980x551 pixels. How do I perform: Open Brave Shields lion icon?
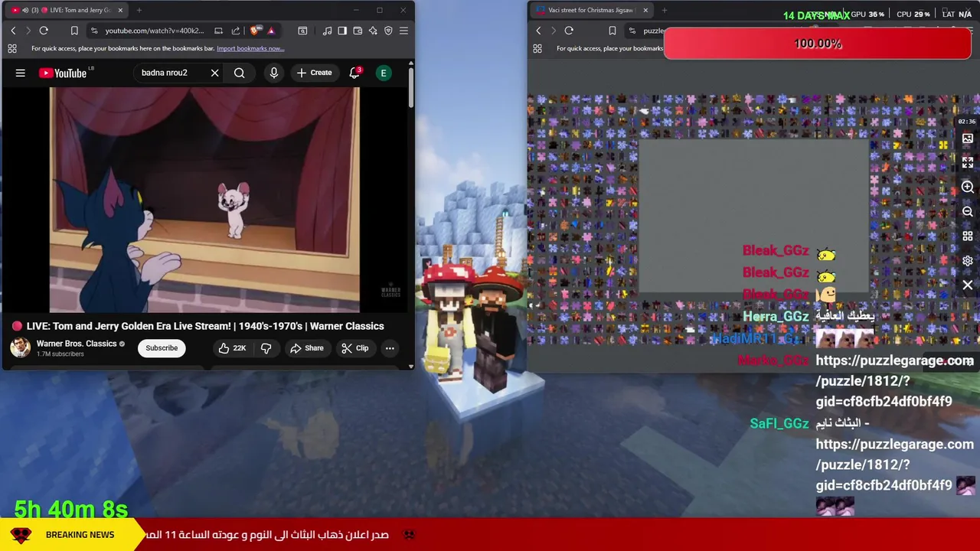[x=256, y=31]
